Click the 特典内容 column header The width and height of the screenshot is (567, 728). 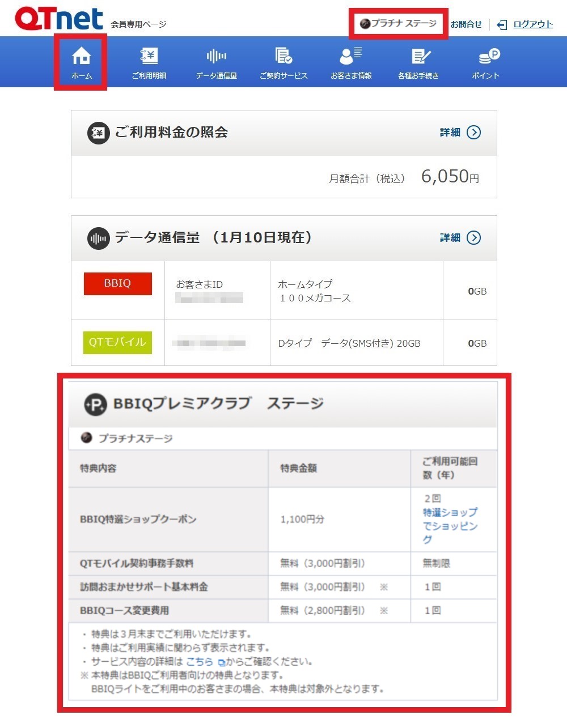(x=98, y=469)
